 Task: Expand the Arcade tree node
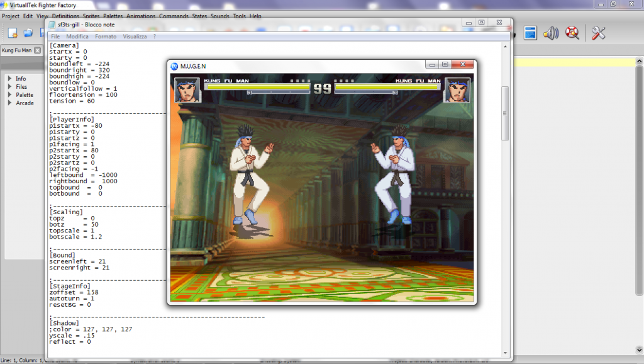tap(9, 103)
